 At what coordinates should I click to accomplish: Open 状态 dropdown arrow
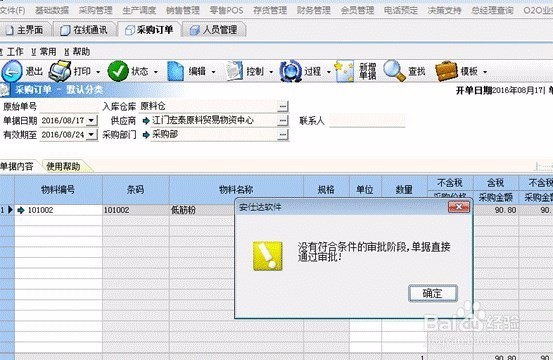coord(156,72)
